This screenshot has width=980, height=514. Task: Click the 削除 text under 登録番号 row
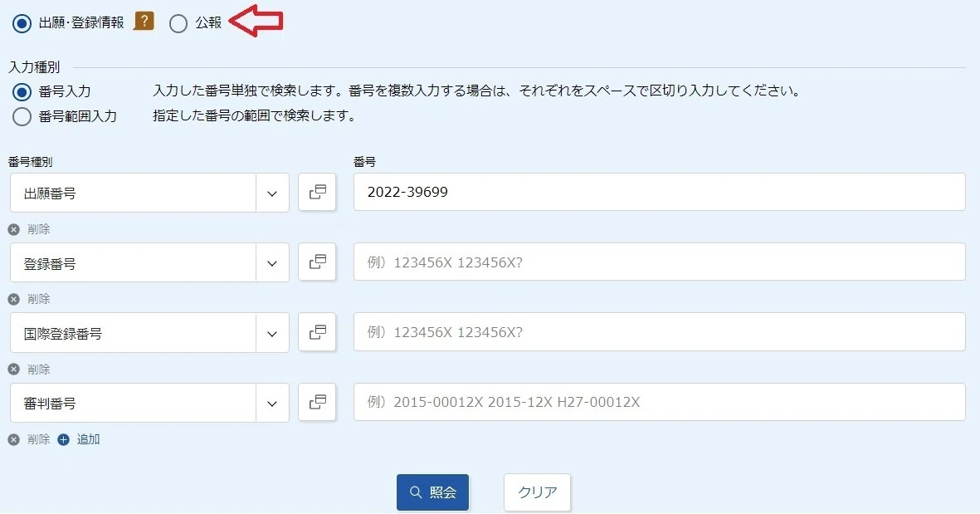coord(39,300)
